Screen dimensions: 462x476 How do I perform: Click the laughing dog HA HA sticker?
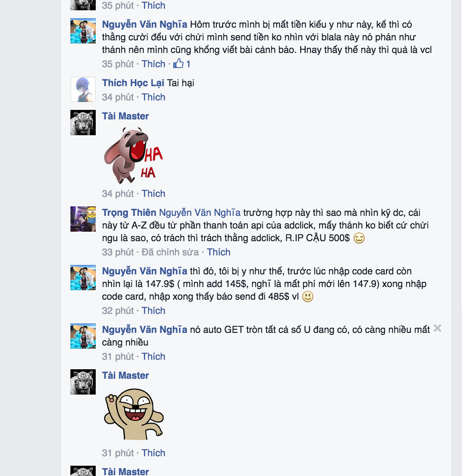pyautogui.click(x=133, y=155)
